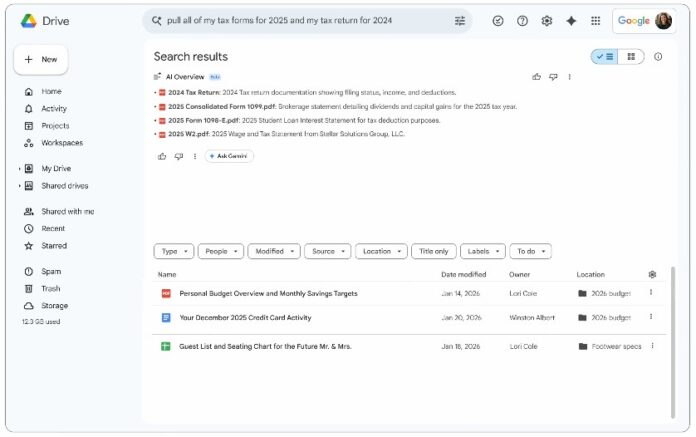Open Activity in the sidebar

point(54,109)
